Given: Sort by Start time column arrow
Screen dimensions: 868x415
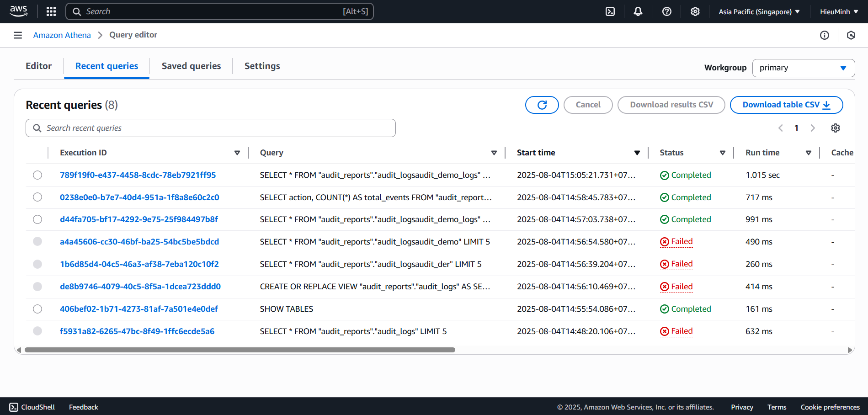Looking at the screenshot, I should click(637, 153).
